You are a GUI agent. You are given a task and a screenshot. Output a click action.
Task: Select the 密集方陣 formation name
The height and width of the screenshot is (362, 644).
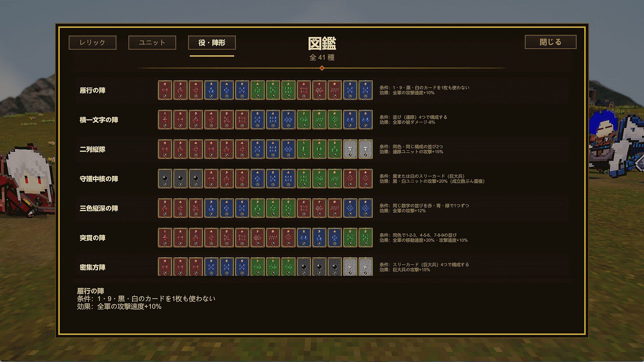(93, 267)
